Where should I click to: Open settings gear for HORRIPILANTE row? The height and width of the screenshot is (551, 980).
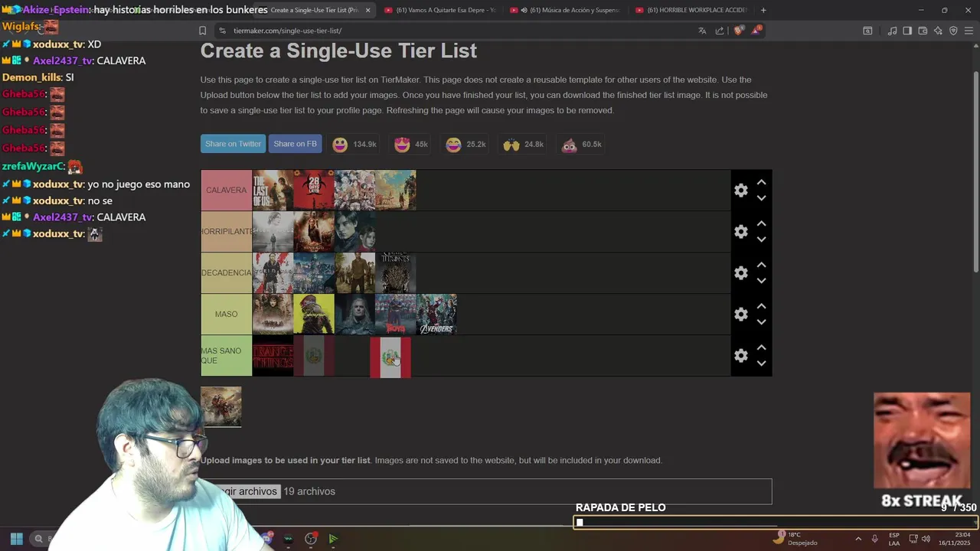pyautogui.click(x=740, y=232)
